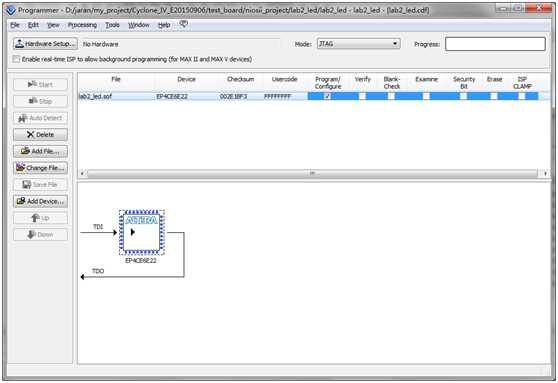Click the ISP CLAMP column header

[x=522, y=83]
